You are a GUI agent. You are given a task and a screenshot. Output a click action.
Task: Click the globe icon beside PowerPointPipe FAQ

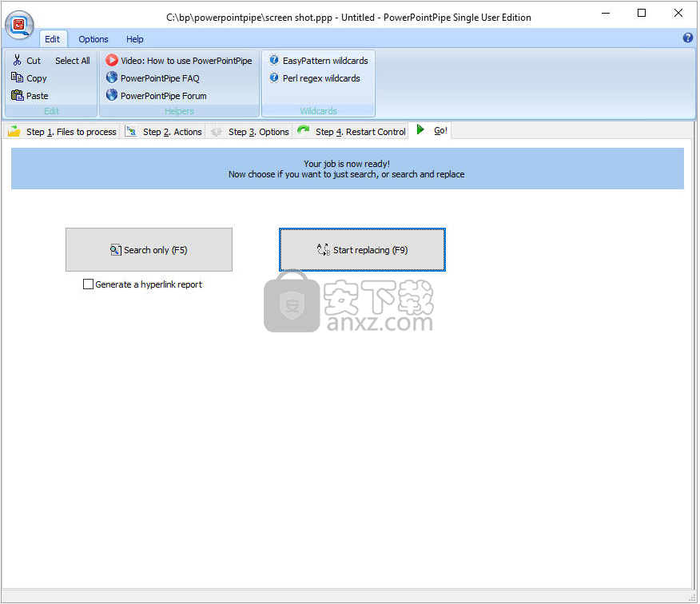(112, 77)
